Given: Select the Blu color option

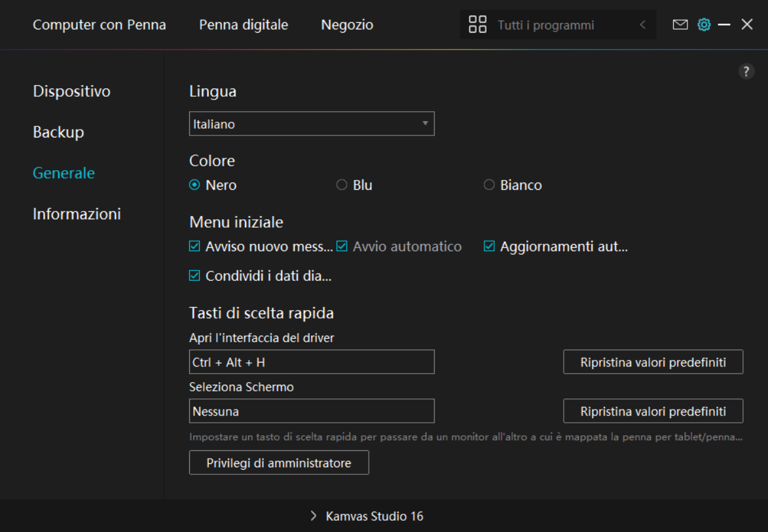Looking at the screenshot, I should [x=342, y=185].
